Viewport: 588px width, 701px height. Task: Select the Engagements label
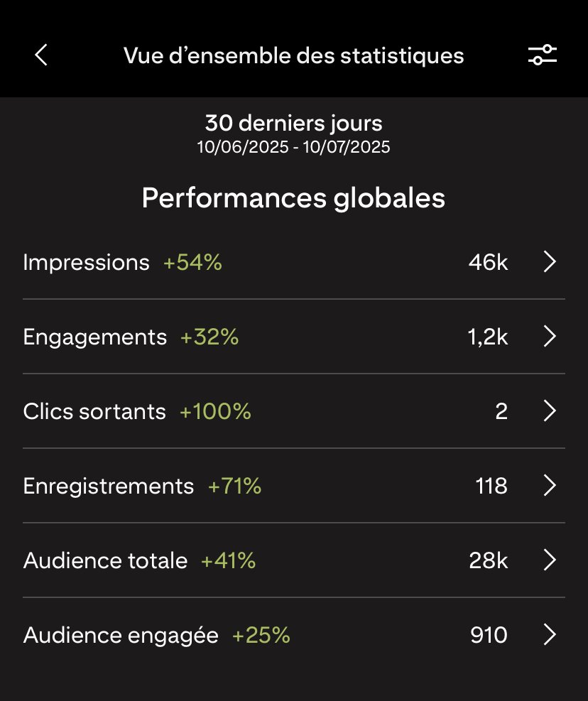coord(94,337)
